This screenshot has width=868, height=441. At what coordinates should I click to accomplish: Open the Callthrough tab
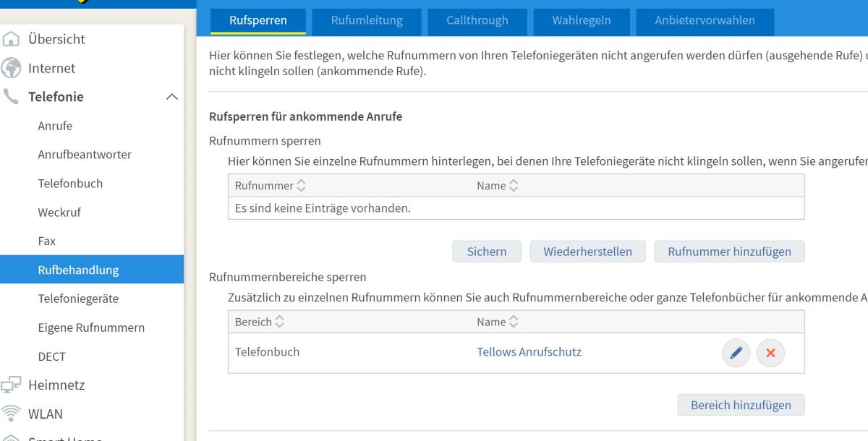point(477,20)
